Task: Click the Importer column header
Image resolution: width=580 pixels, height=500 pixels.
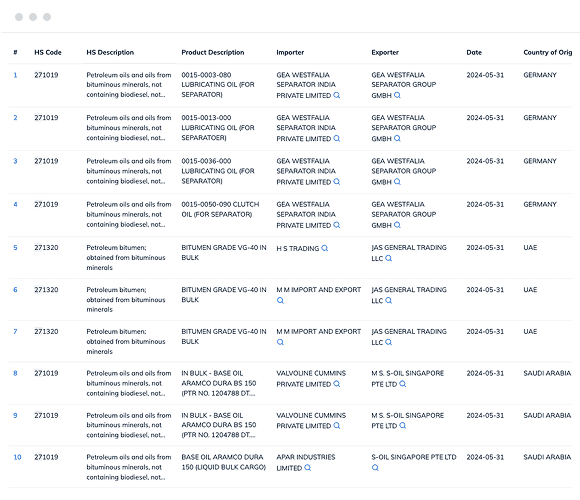Action: (x=290, y=53)
